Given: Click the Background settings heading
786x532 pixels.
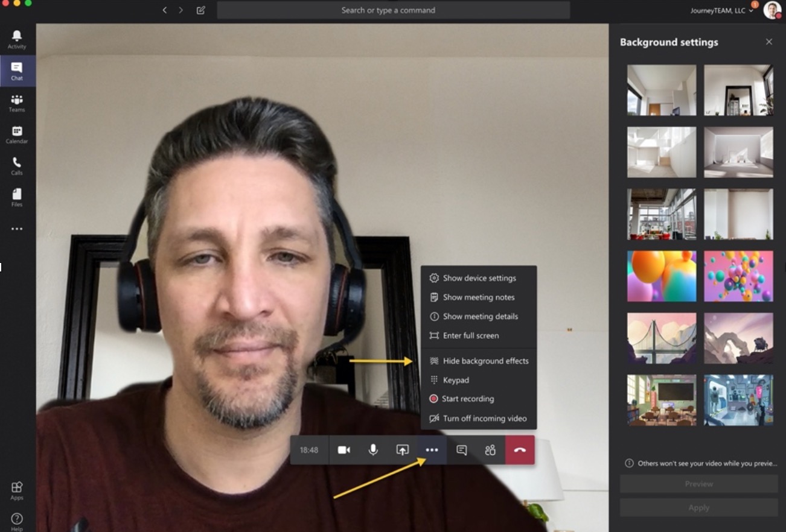Looking at the screenshot, I should pos(669,42).
